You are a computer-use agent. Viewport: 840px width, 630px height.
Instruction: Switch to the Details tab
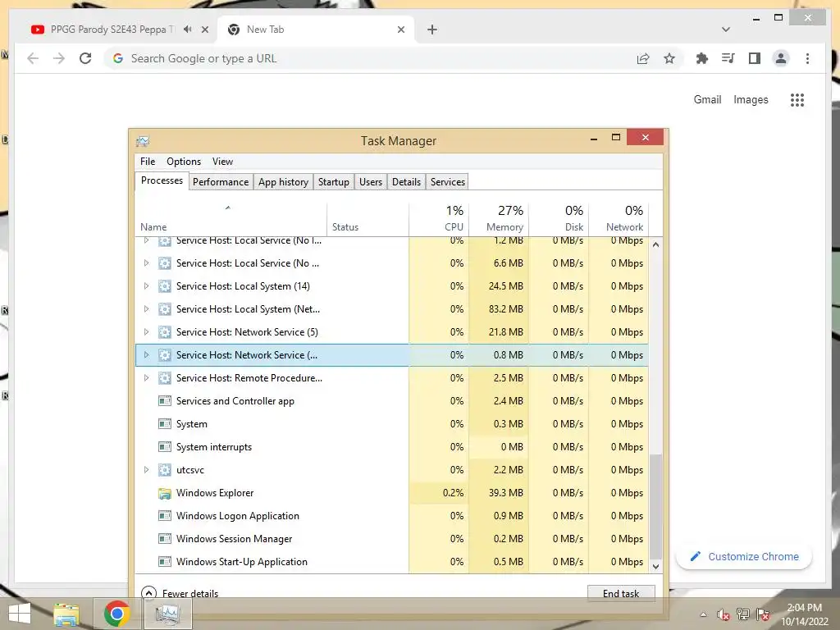[x=407, y=181]
